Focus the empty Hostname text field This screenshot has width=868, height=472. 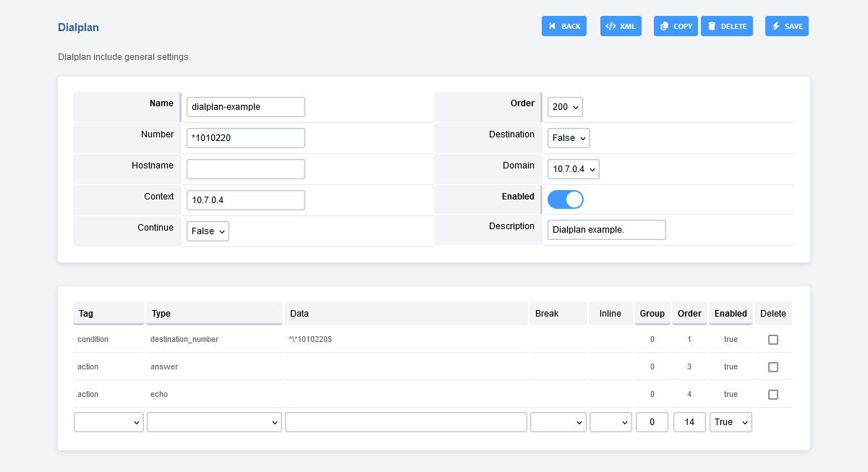coord(245,169)
